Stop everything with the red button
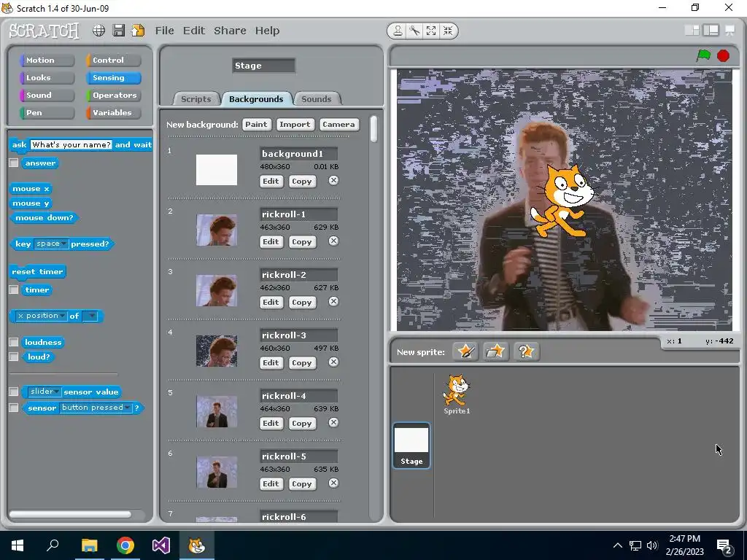 [723, 55]
